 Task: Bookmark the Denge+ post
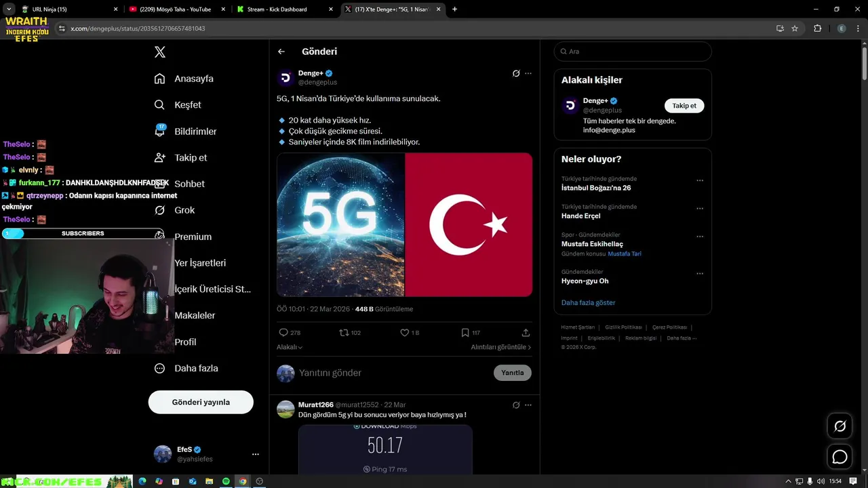pos(465,333)
